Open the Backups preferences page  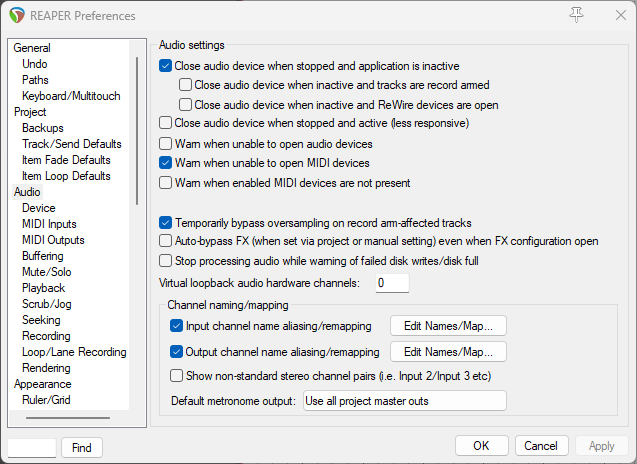click(43, 128)
